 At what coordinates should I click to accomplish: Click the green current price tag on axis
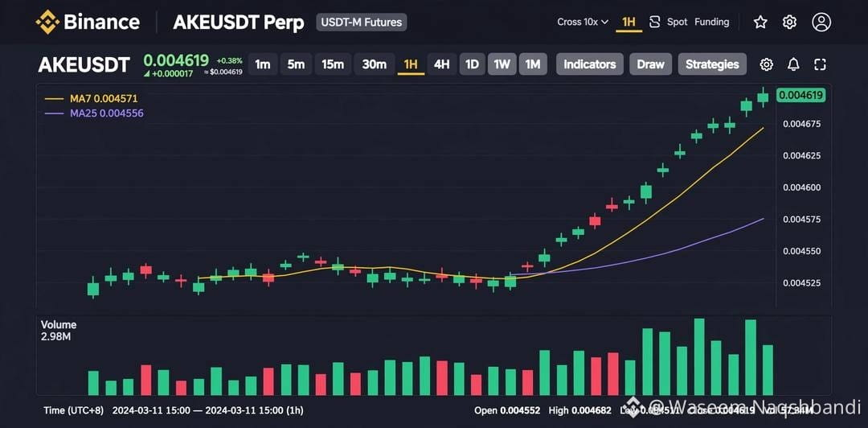pyautogui.click(x=801, y=96)
